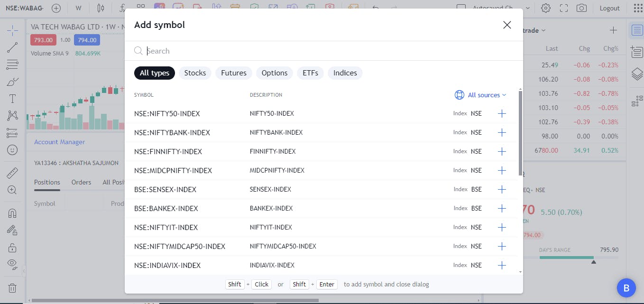Viewport: 644px width, 304px height.
Task: Click the red 793.00 sell price button
Action: click(x=43, y=40)
